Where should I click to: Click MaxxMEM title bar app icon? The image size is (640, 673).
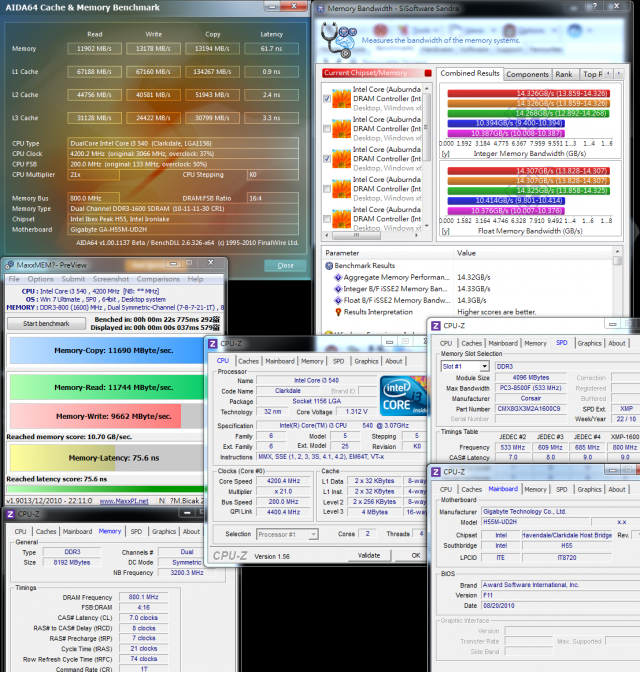point(9,265)
